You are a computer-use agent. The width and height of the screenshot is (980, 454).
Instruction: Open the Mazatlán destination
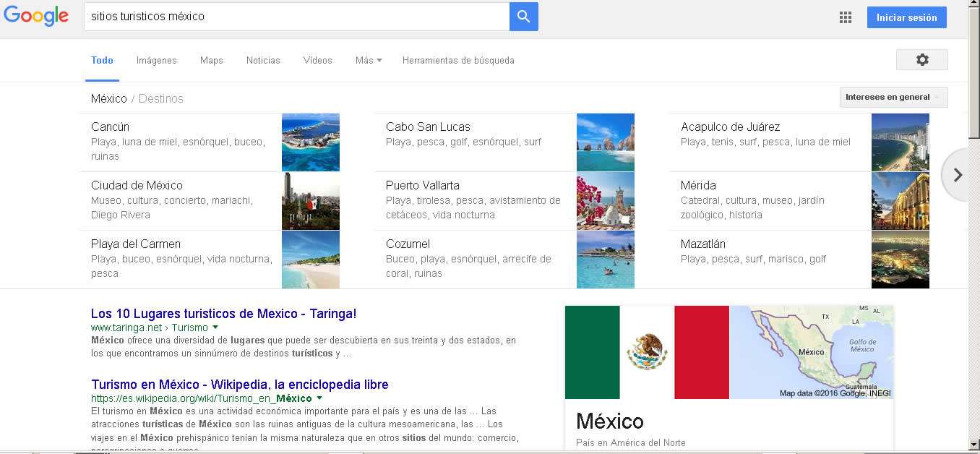pyautogui.click(x=703, y=244)
